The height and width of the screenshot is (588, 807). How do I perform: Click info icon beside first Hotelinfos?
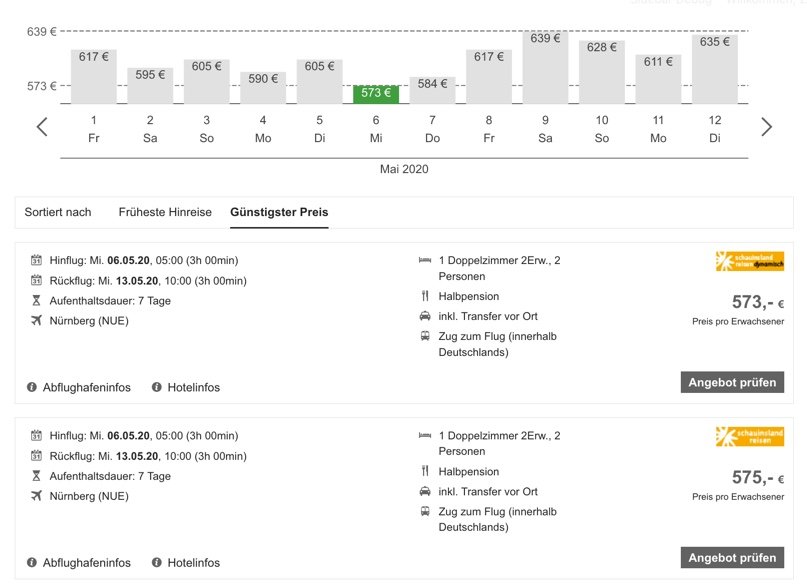157,387
